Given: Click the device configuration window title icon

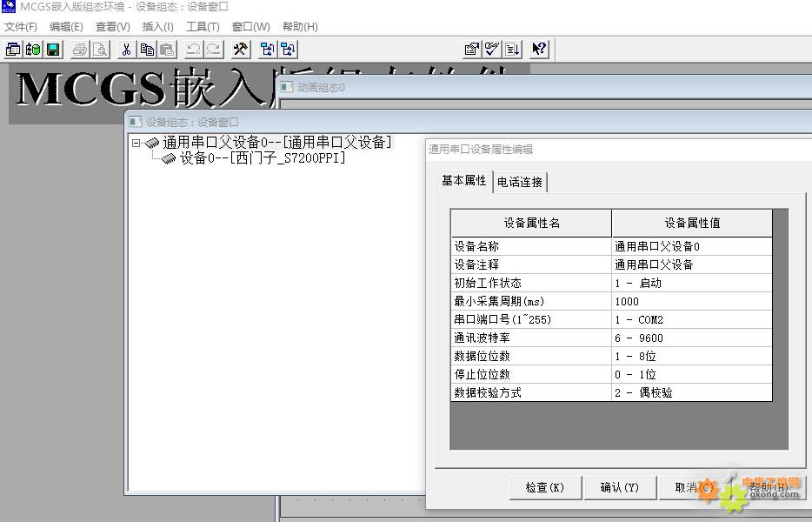Looking at the screenshot, I should (136, 122).
